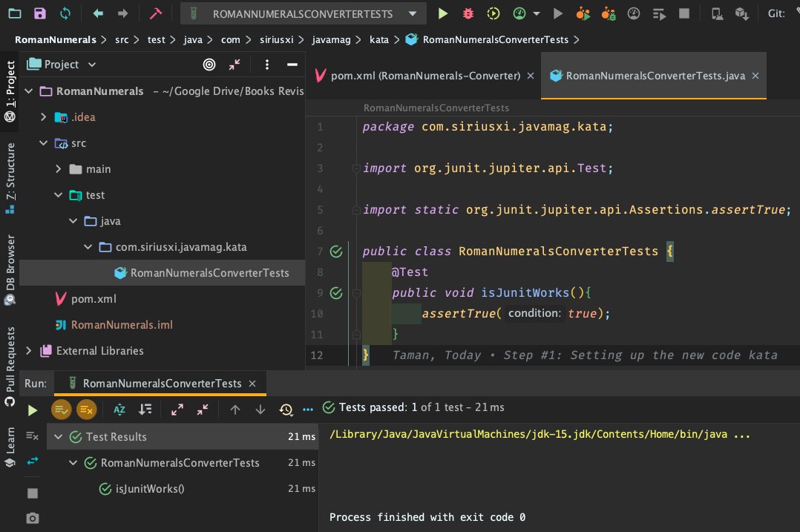Rerun tests with green play icon in Run panel

pos(32,410)
